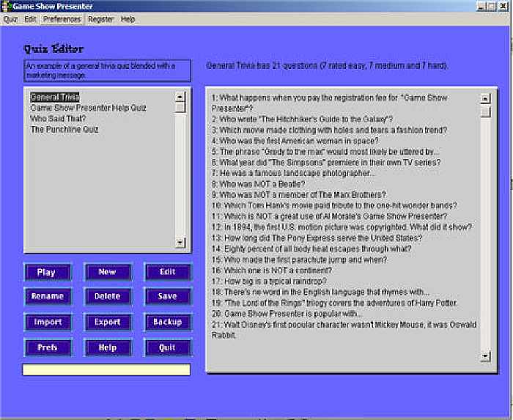This screenshot has height=420, width=513.
Task: Select question 2 about Hitchhiker's Guide
Action: [302, 119]
